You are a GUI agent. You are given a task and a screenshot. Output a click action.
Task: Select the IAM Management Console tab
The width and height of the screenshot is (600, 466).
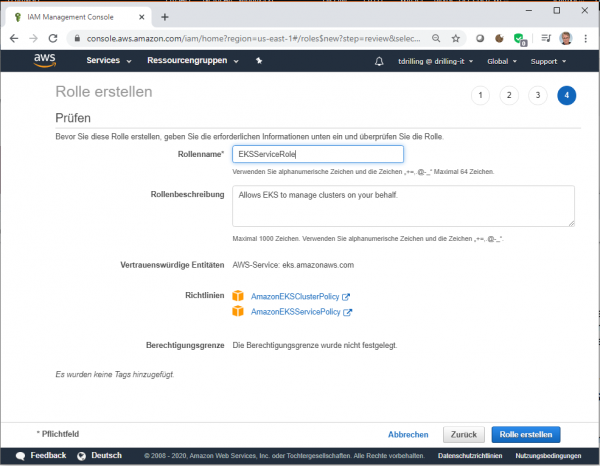(78, 17)
